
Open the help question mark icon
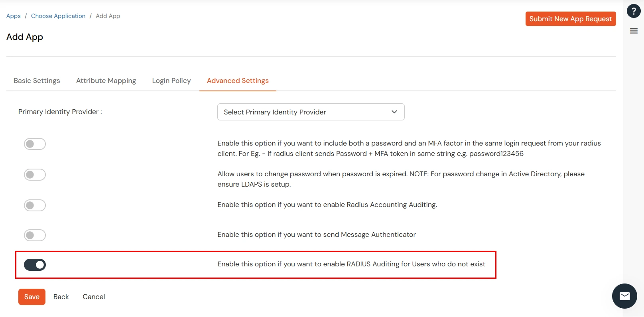(633, 11)
